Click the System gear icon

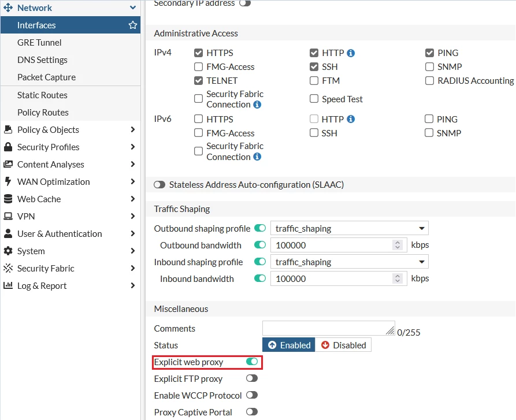8,251
